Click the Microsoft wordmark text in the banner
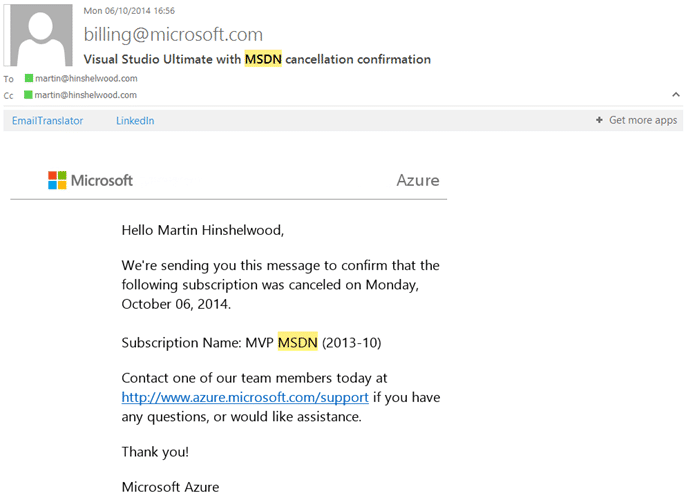Screen dimensions: 684x500 [102, 181]
